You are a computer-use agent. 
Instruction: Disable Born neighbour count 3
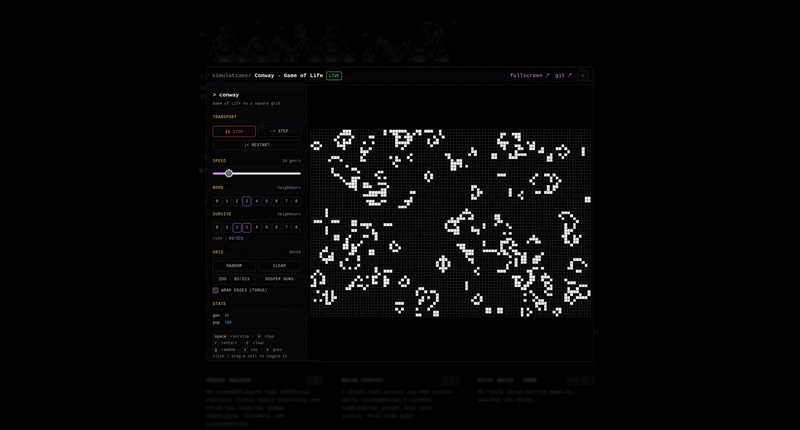coord(246,201)
